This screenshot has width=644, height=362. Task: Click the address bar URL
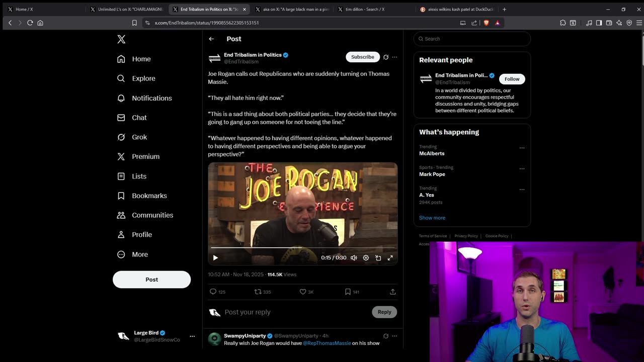point(206,23)
